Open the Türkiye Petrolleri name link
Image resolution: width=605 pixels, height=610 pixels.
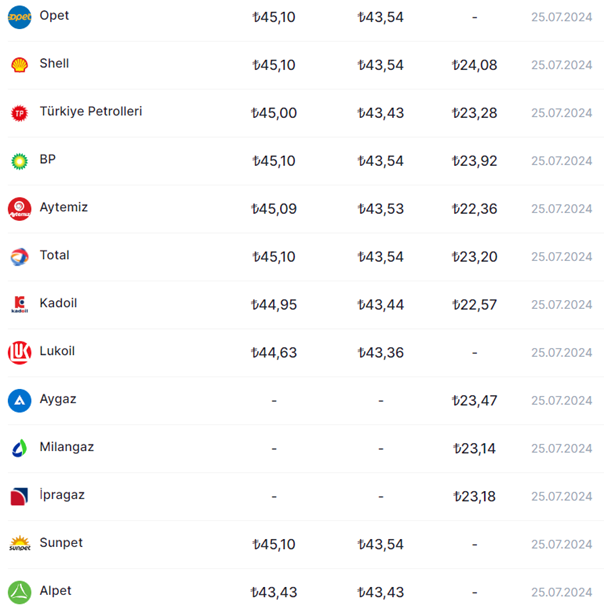tap(91, 112)
